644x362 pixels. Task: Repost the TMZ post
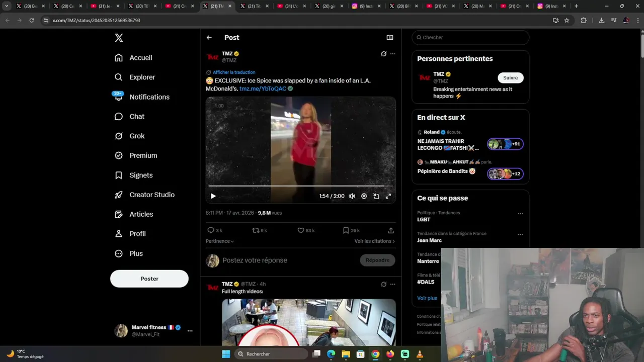coord(260,230)
